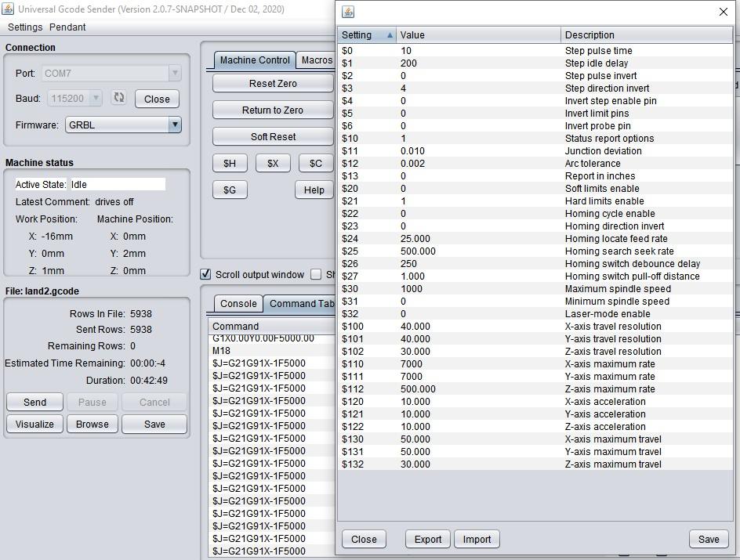Click the $G button

(230, 190)
